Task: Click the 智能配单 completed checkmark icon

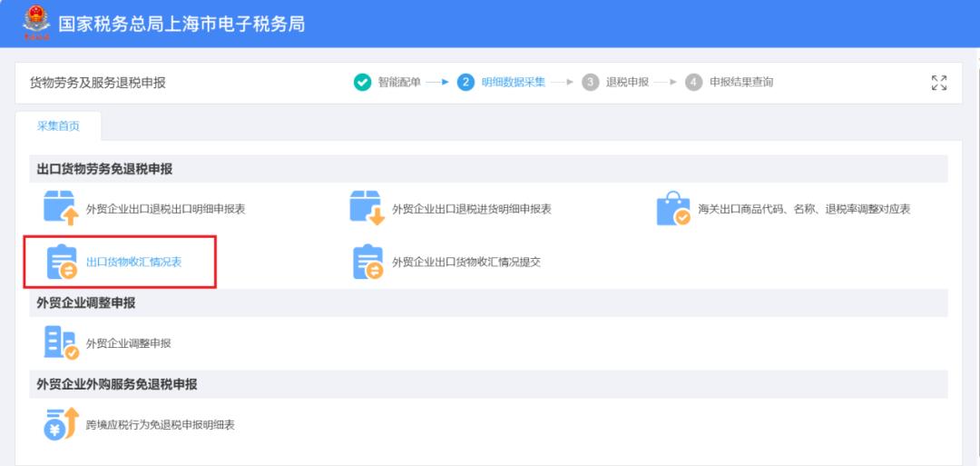Action: pyautogui.click(x=362, y=83)
